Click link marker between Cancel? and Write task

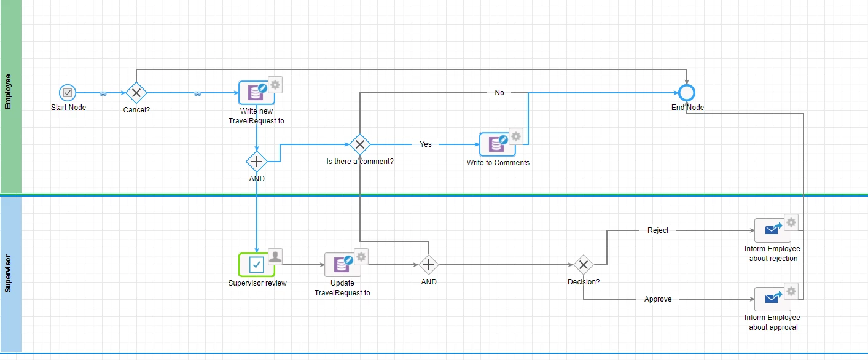[197, 93]
